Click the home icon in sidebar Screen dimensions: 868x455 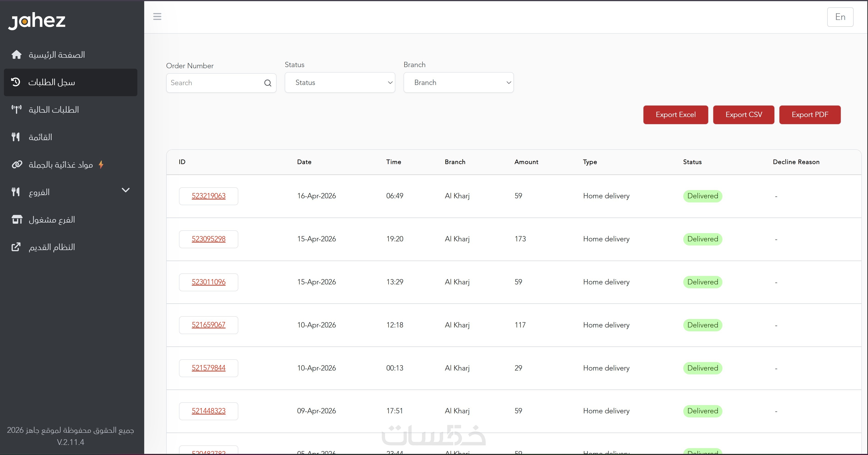[x=16, y=54]
